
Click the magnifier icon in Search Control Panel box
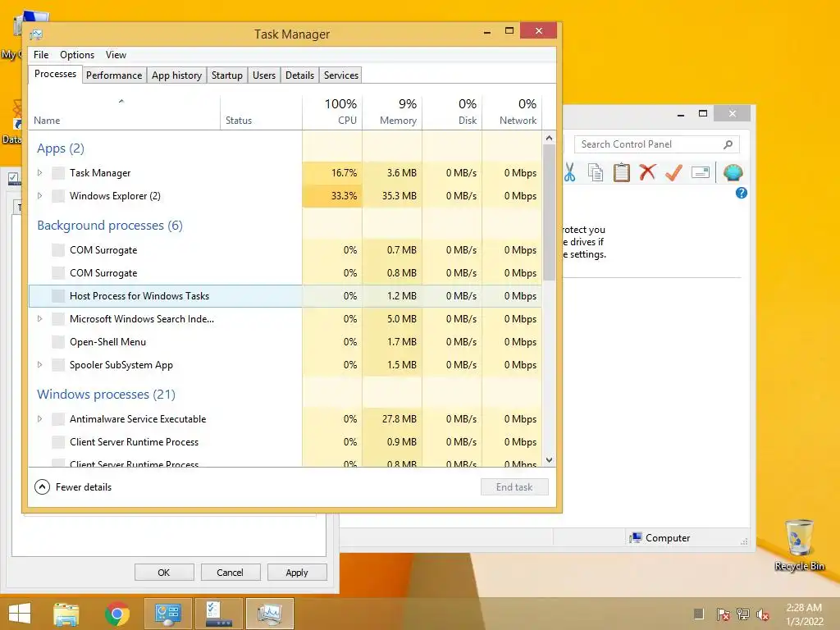[728, 144]
